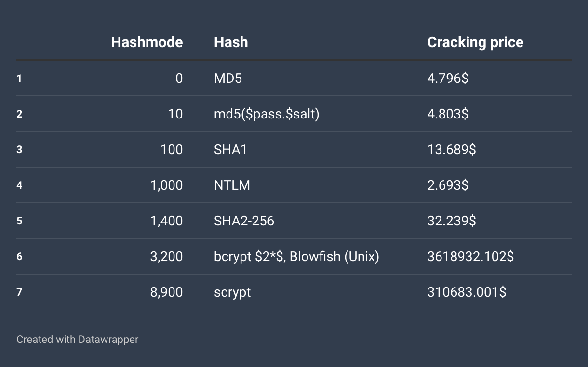
Task: Click the MD5 hash cell
Action: tap(228, 78)
